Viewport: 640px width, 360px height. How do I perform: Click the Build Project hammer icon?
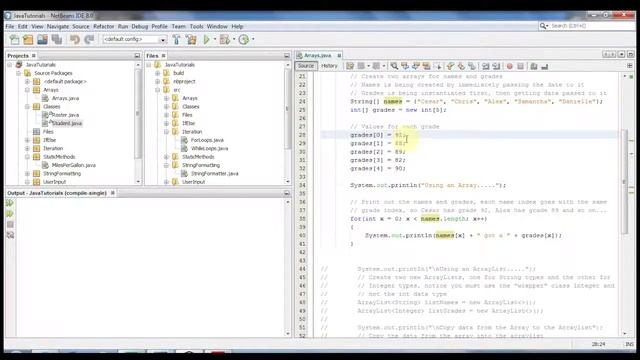(x=176, y=40)
